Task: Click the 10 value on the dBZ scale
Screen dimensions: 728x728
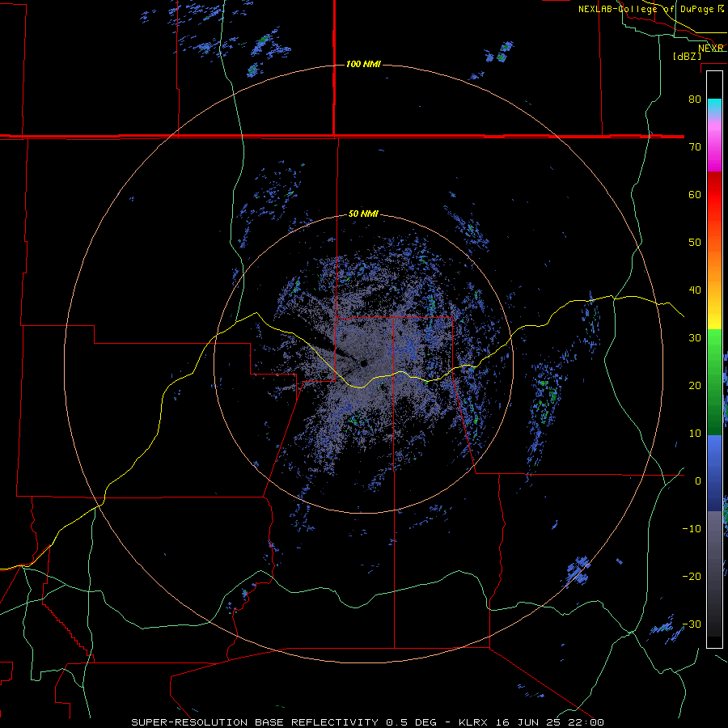Action: click(x=695, y=434)
